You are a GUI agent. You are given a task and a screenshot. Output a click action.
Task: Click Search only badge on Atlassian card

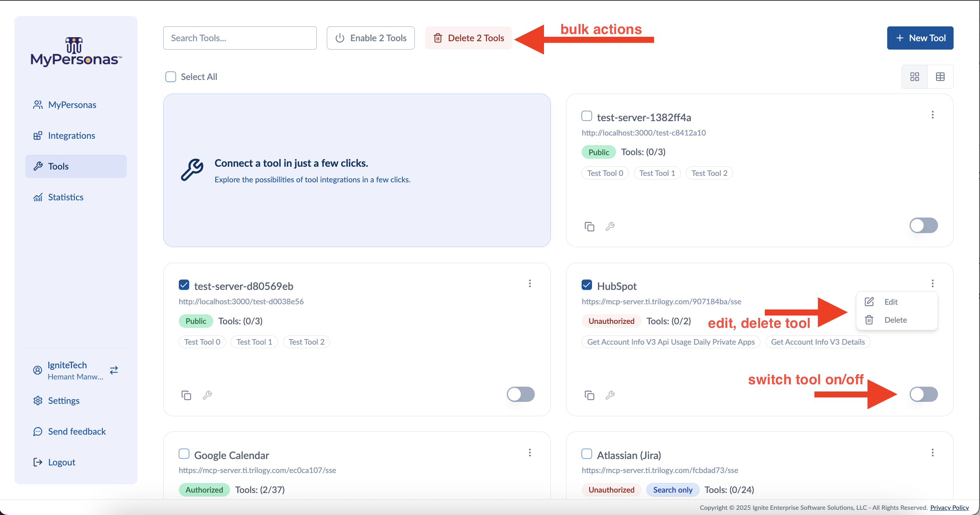pyautogui.click(x=673, y=490)
